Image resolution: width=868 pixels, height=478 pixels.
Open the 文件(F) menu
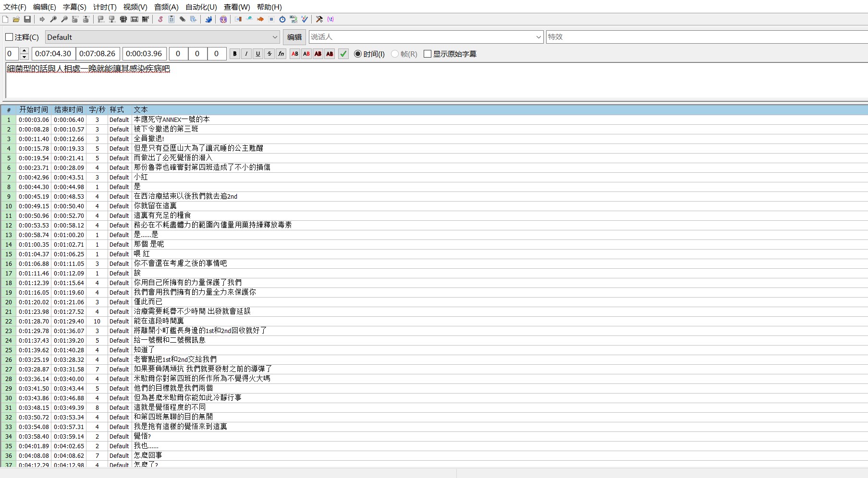pyautogui.click(x=15, y=7)
